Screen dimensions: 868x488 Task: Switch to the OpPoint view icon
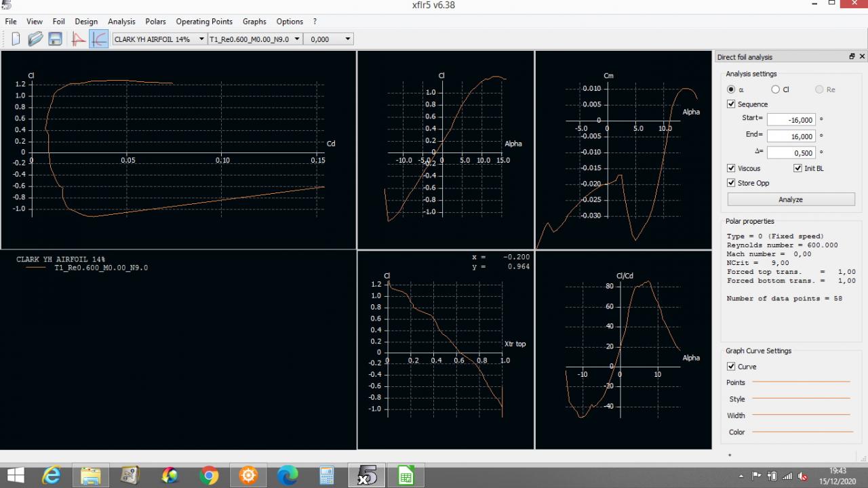[x=79, y=39]
